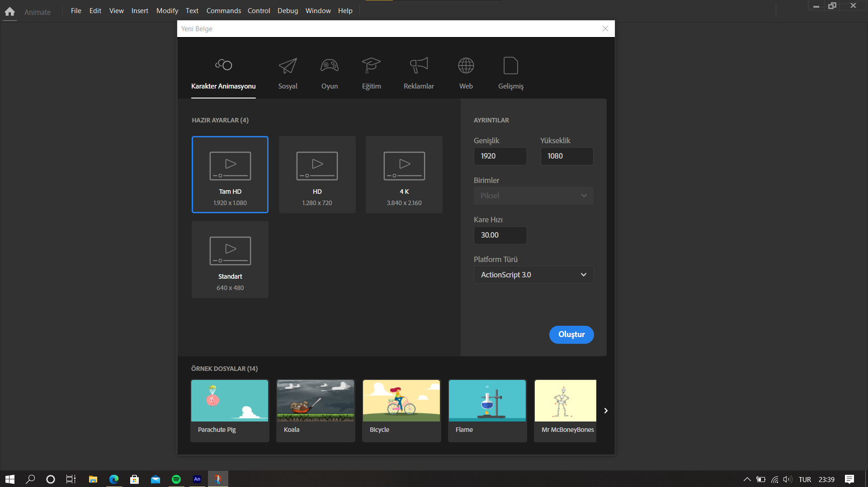
Task: Open the Mr McBoneyBones sample file
Action: [565, 411]
